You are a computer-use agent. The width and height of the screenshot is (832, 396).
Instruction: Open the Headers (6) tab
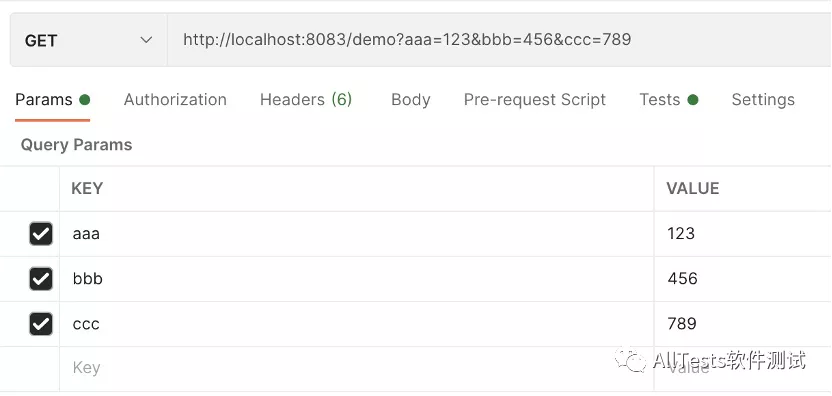point(306,100)
